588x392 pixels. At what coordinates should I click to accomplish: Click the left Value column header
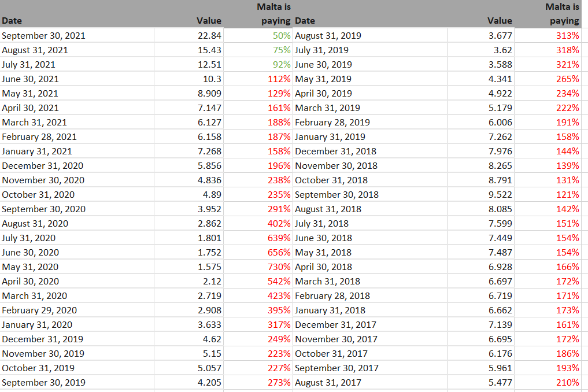(x=209, y=21)
